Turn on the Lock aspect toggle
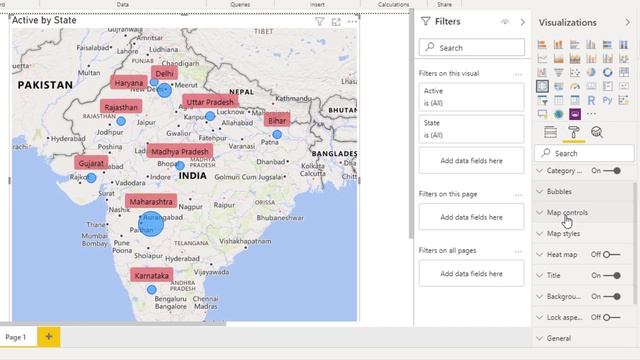This screenshot has height=360, width=640. coord(612,317)
